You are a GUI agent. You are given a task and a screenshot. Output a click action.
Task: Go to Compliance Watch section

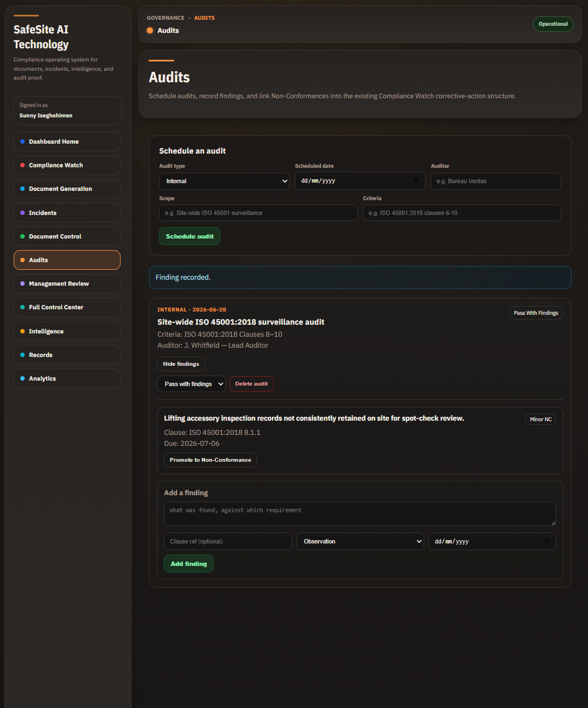click(67, 165)
